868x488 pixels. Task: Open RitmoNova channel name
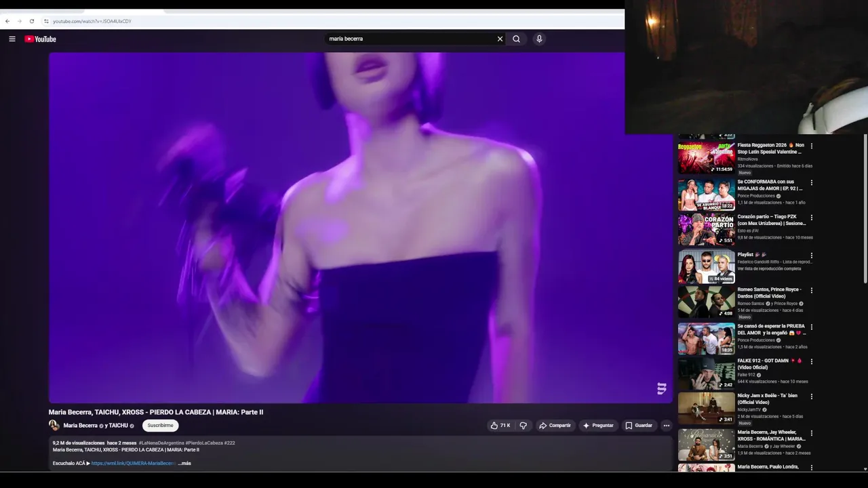click(x=747, y=159)
